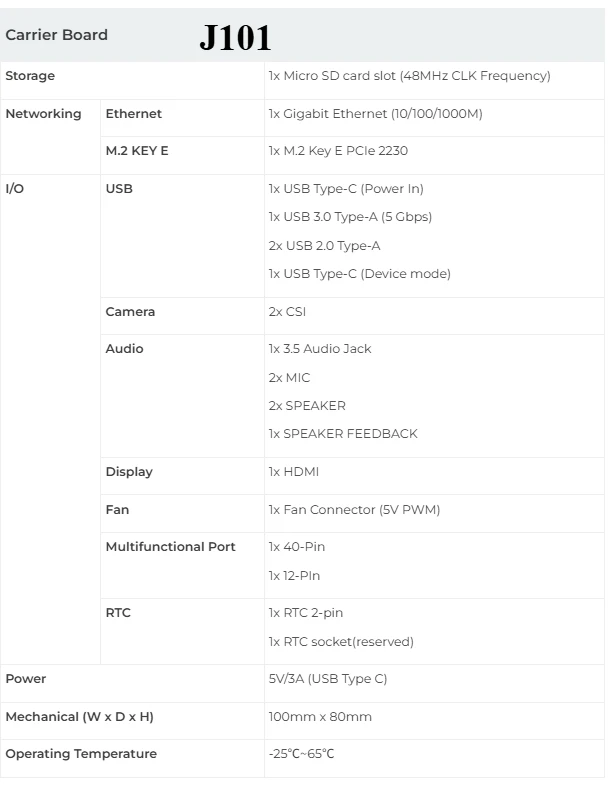Click the 2x CSI camera value
The height and width of the screenshot is (785, 614).
tap(287, 312)
